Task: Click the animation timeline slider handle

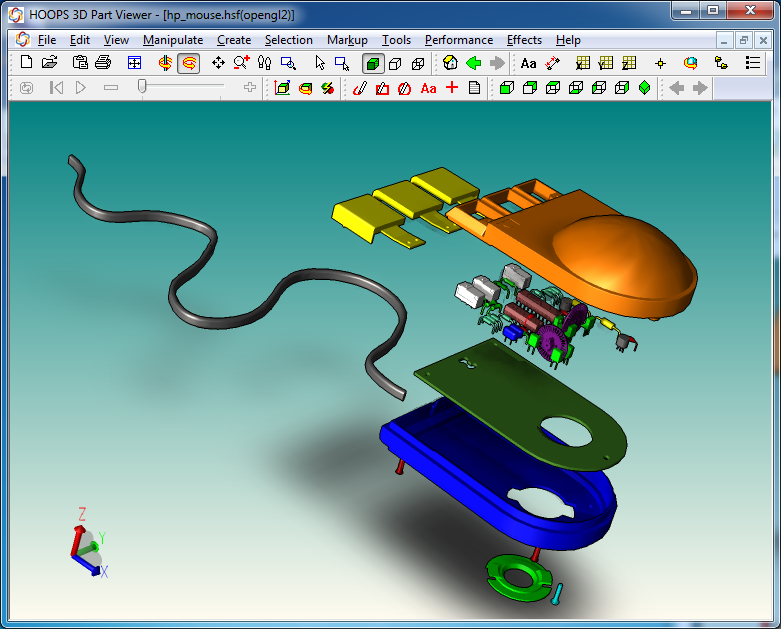Action: tap(143, 87)
